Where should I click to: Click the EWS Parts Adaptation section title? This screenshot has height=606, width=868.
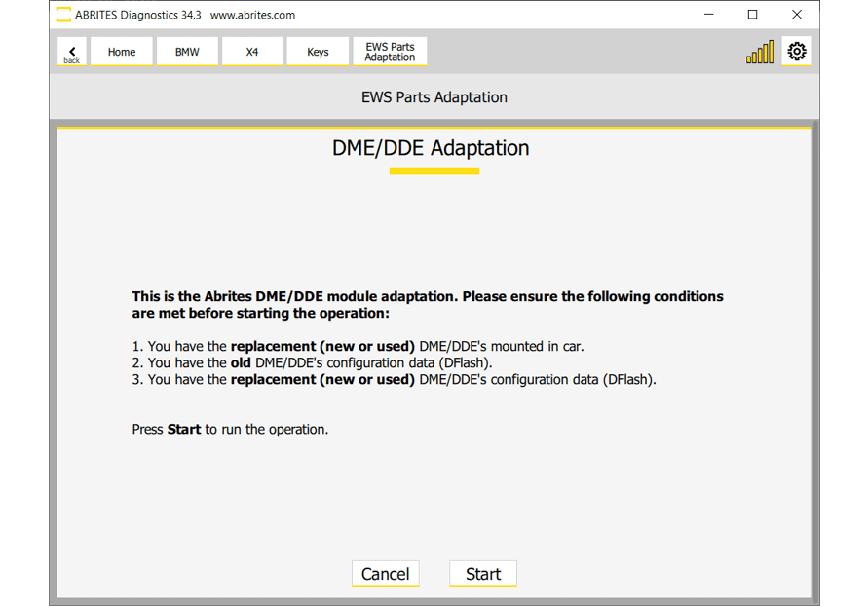tap(434, 97)
